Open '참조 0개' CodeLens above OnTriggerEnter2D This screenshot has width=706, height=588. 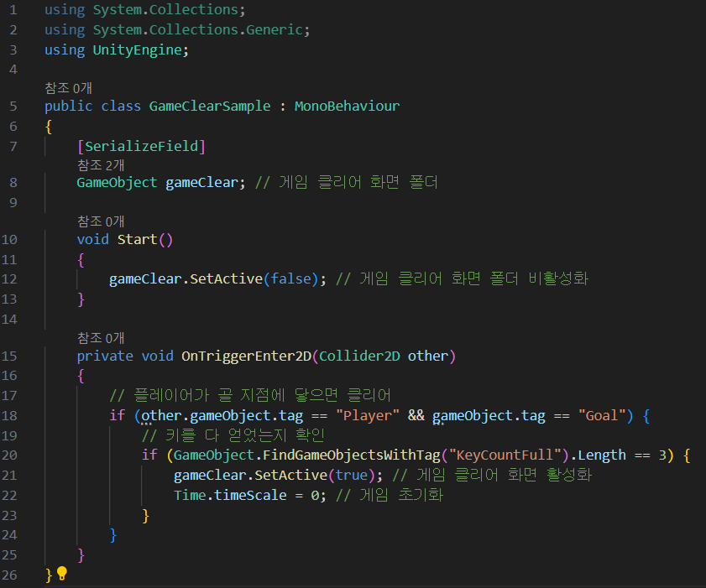point(101,338)
